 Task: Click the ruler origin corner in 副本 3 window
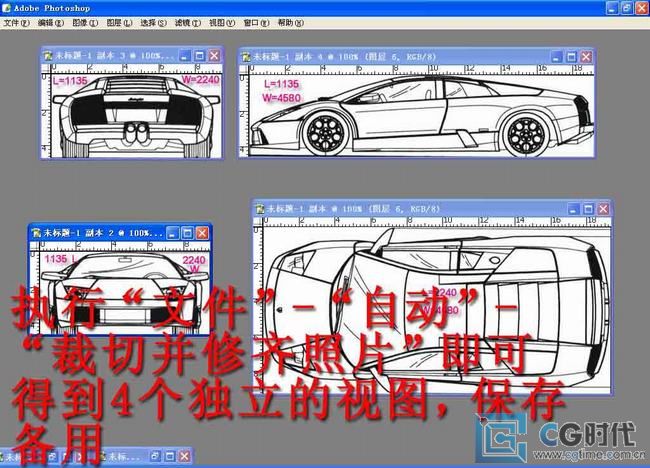click(46, 68)
